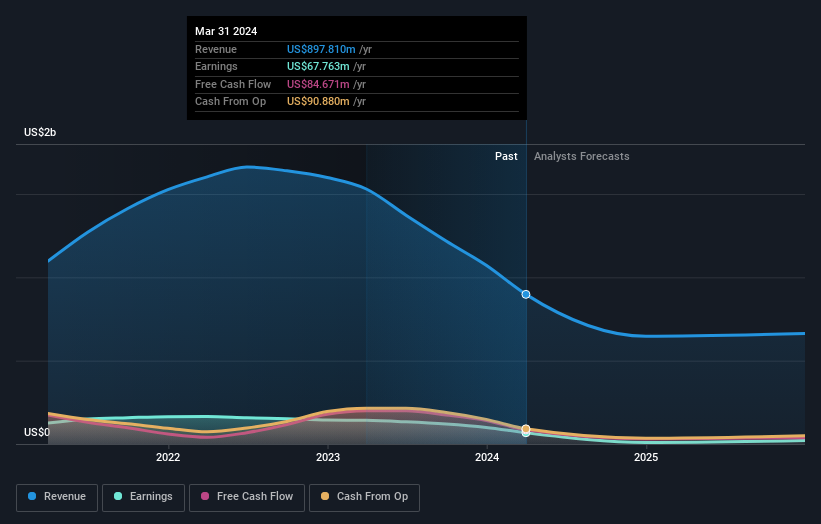Viewport: 821px width, 524px height.
Task: Click the 2025 x-axis label
Action: pos(646,458)
